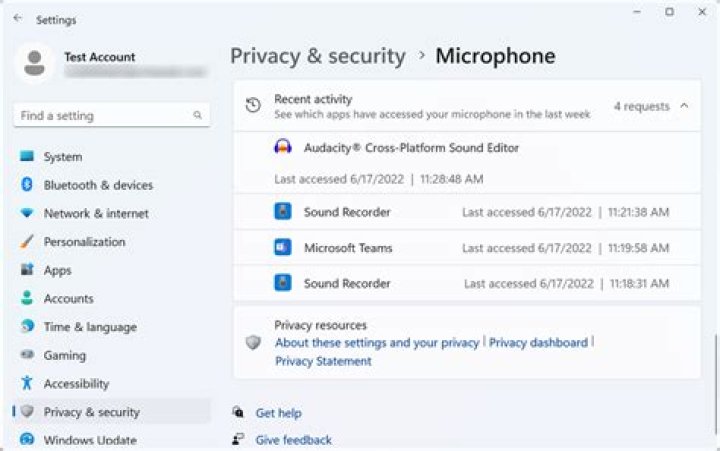Click the Test Account profile avatar
Viewport: 720px width, 451px height.
34,63
